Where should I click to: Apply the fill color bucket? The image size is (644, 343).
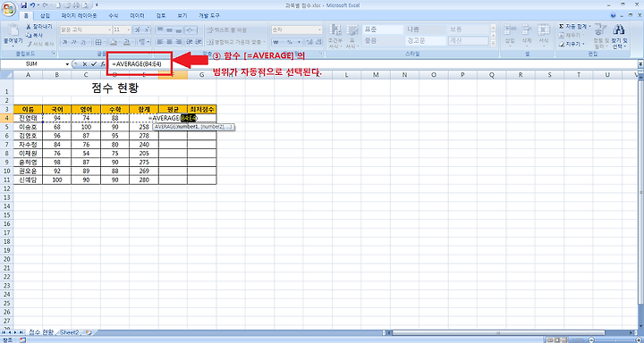pos(114,42)
